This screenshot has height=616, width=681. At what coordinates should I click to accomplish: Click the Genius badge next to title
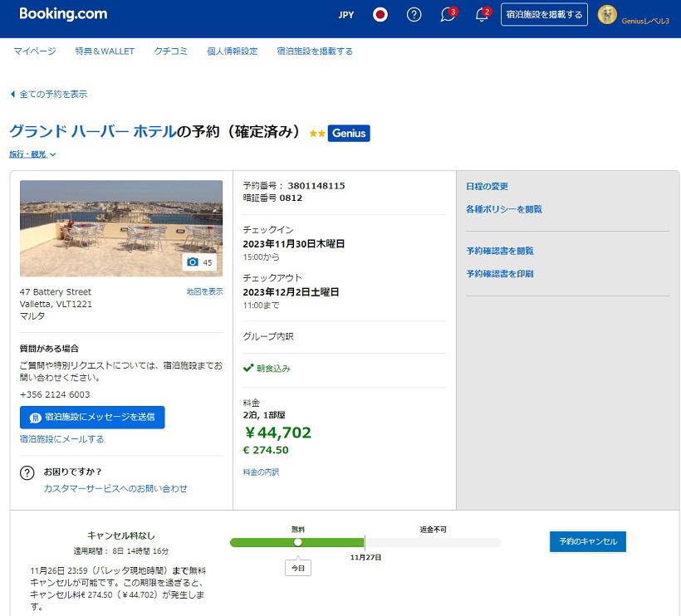point(349,133)
